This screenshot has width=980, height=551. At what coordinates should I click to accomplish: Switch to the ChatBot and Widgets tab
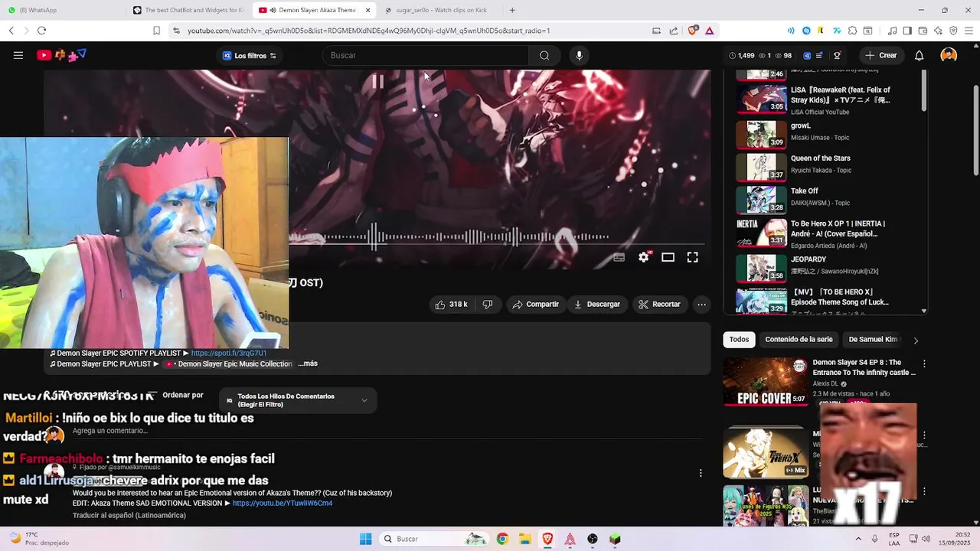click(x=188, y=10)
